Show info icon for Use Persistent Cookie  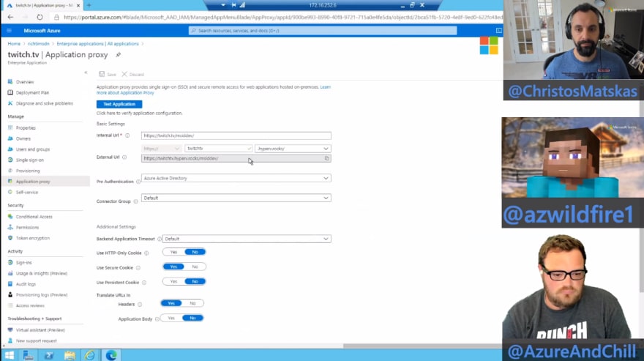pyautogui.click(x=144, y=283)
